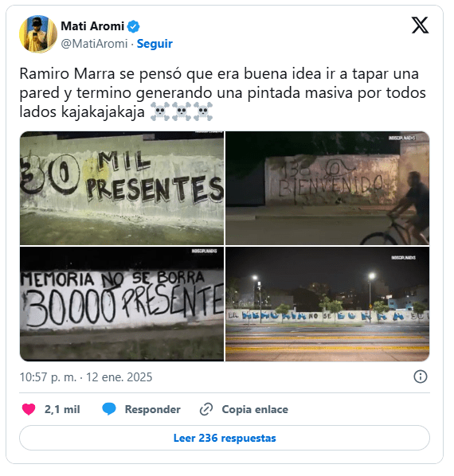
Task: Click the blue verified badge
Action: point(133,27)
